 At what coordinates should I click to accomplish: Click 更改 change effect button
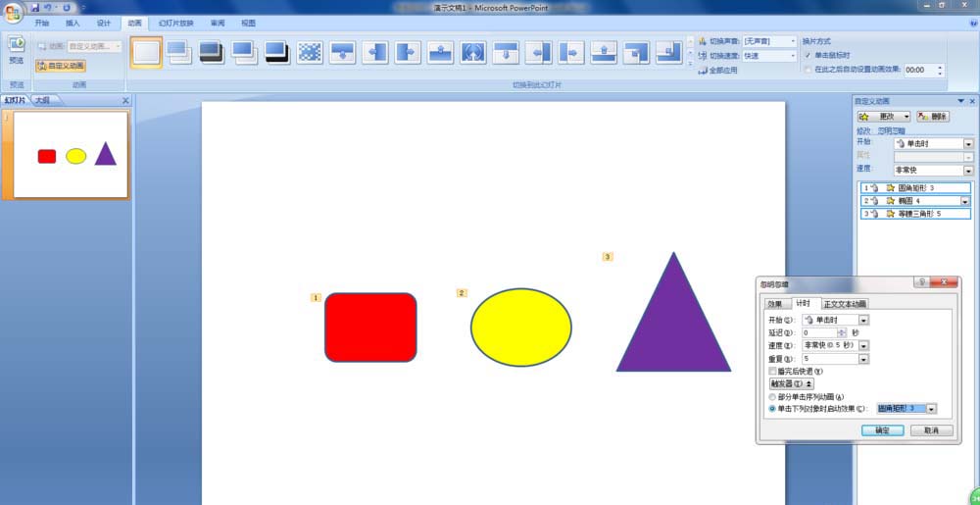[x=884, y=117]
